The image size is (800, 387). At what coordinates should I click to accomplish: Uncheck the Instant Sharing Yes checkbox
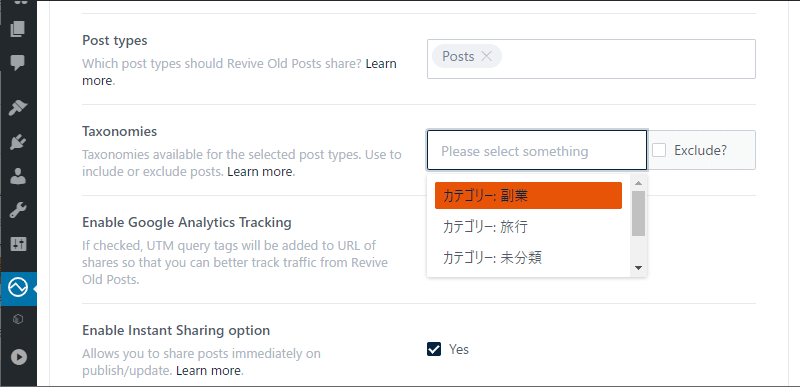(434, 349)
